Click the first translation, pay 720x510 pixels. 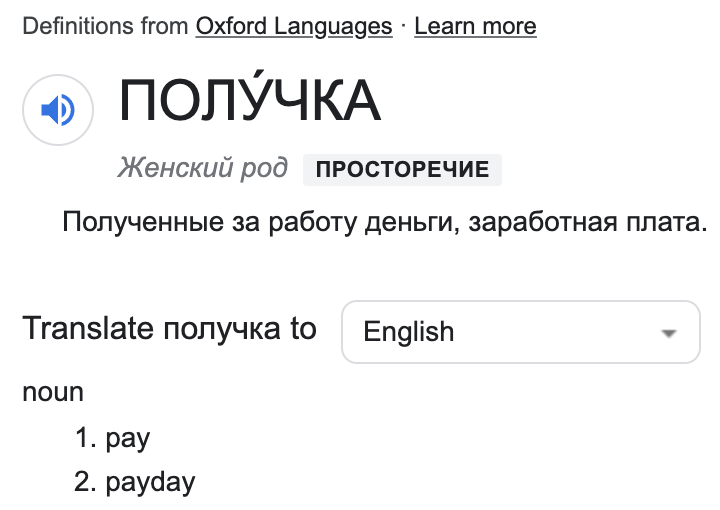click(127, 438)
